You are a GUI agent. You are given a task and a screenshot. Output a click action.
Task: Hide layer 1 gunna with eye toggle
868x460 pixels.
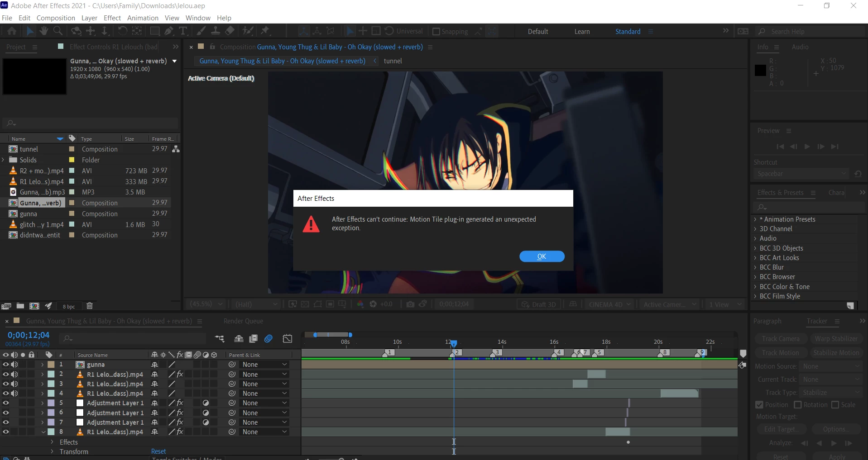coord(6,365)
